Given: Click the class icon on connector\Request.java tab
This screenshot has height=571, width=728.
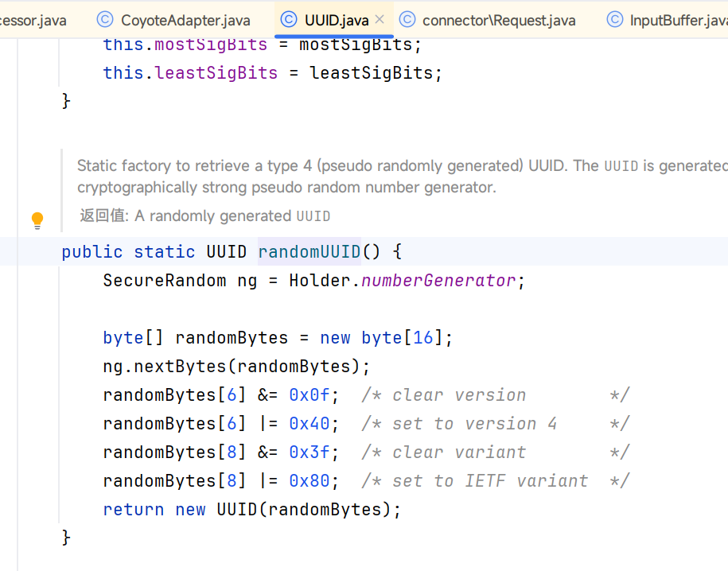Looking at the screenshot, I should coord(407,20).
